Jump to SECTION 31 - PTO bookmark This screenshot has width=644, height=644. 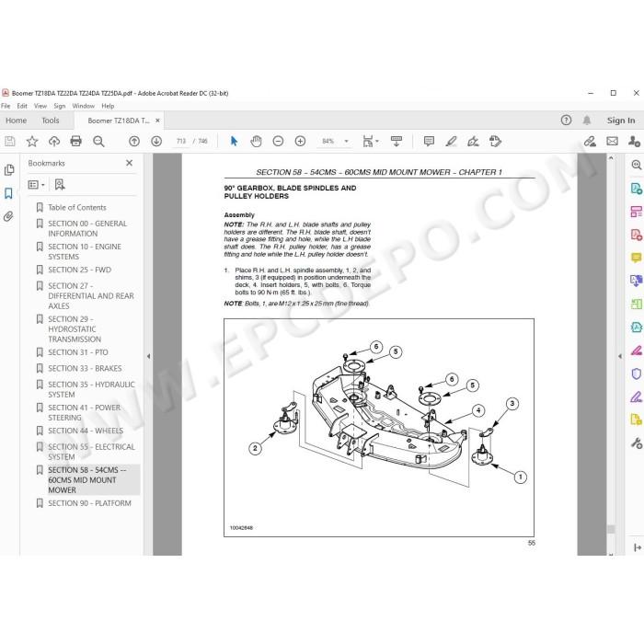[78, 352]
